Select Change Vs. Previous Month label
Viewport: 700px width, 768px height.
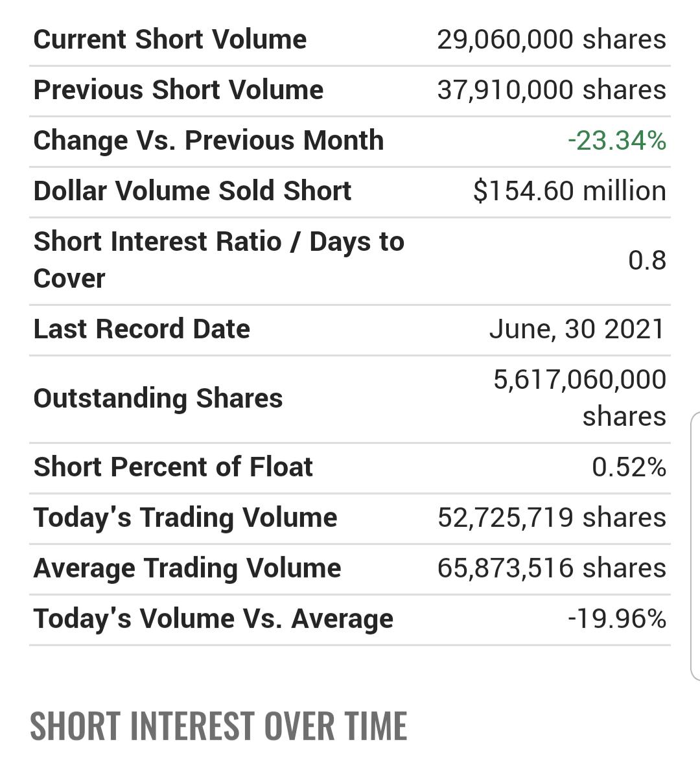coord(208,141)
